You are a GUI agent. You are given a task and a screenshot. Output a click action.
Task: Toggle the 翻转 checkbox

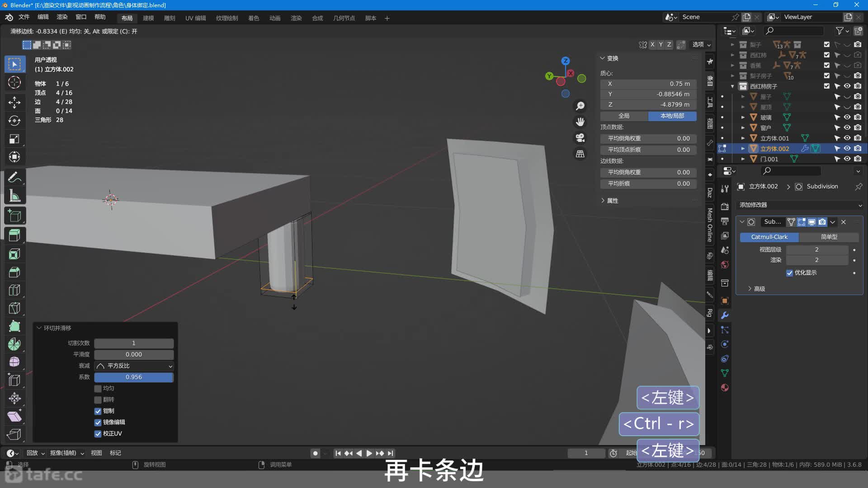(98, 400)
